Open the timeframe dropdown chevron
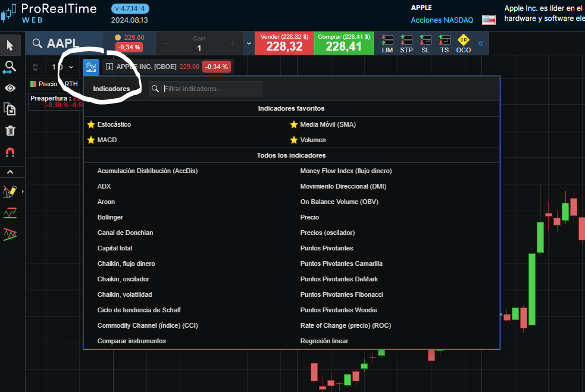The width and height of the screenshot is (585, 392). (71, 67)
